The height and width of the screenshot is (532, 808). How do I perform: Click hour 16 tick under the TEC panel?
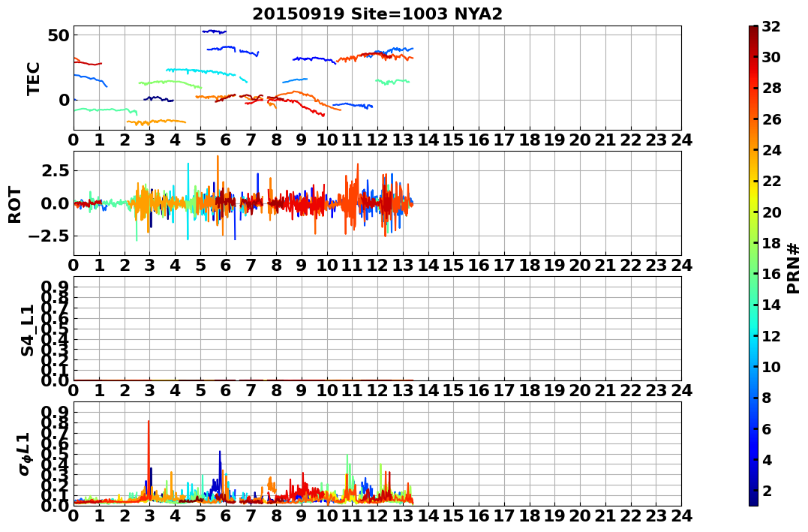479,140
